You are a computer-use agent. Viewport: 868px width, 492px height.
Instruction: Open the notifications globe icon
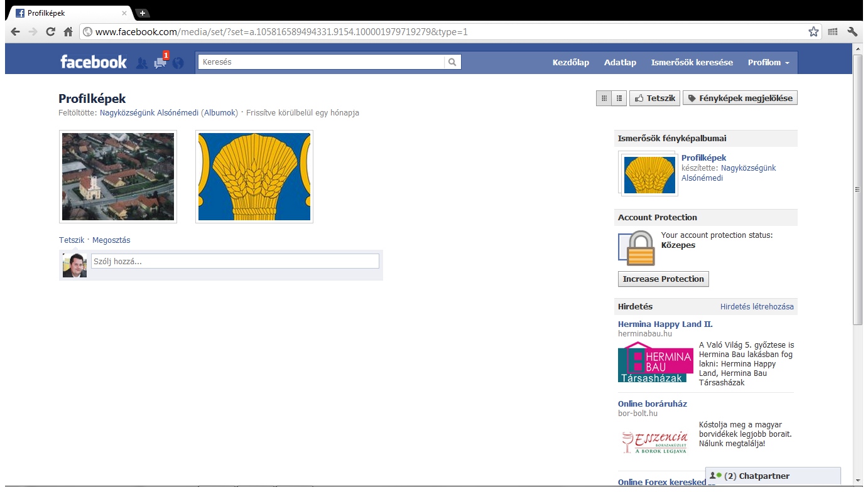(x=178, y=63)
